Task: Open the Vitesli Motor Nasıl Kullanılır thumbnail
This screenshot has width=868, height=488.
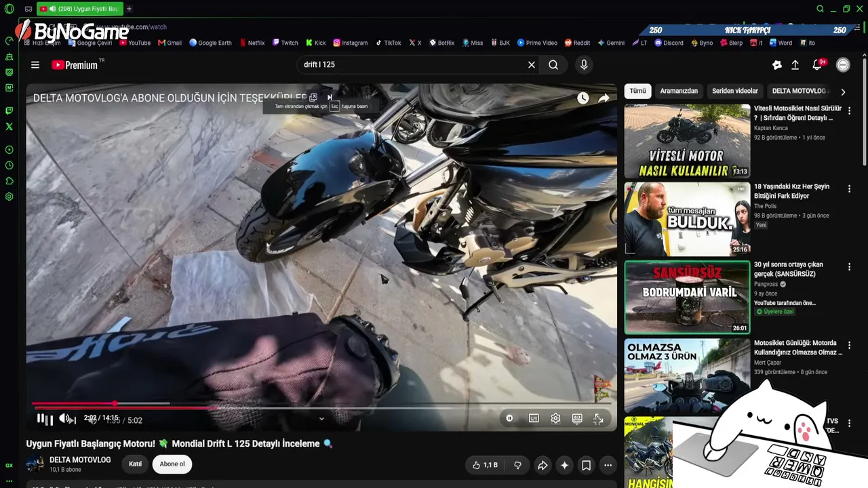Action: pyautogui.click(x=687, y=141)
